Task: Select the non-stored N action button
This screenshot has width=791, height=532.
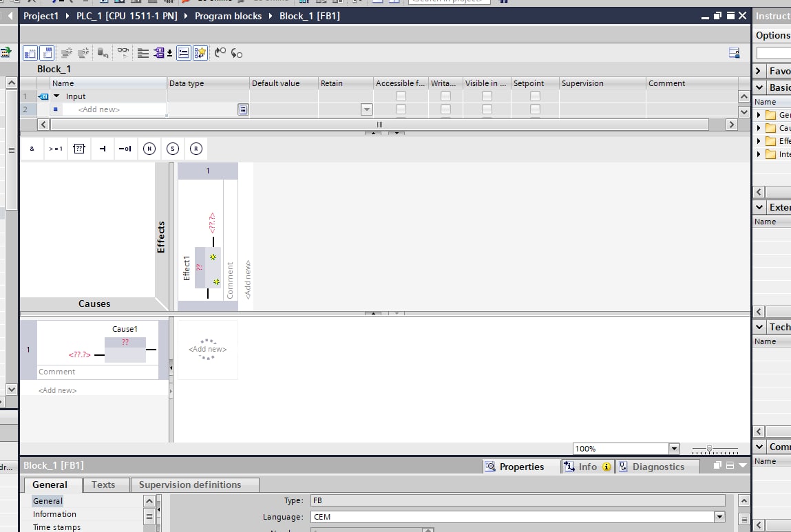Action: point(149,149)
